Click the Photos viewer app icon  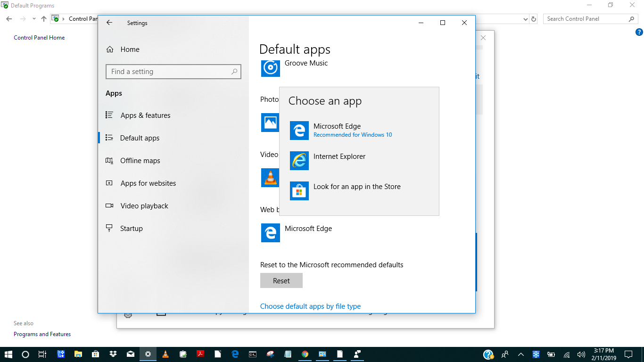point(270,122)
